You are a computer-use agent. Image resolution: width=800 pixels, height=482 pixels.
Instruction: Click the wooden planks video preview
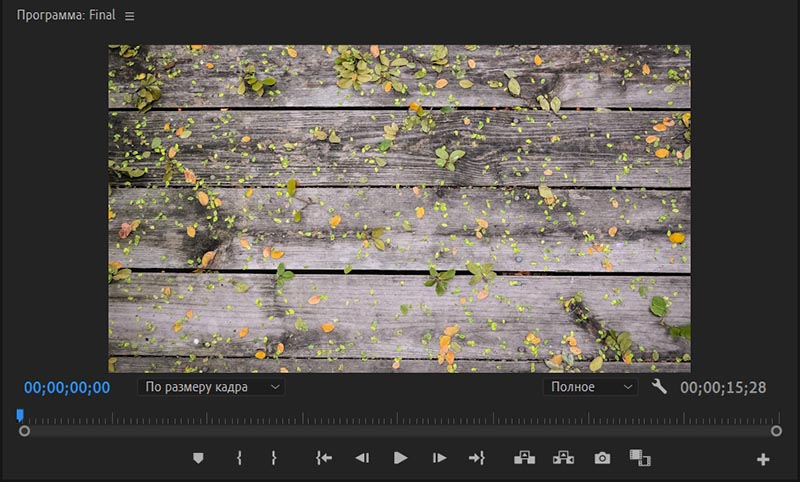pos(399,209)
